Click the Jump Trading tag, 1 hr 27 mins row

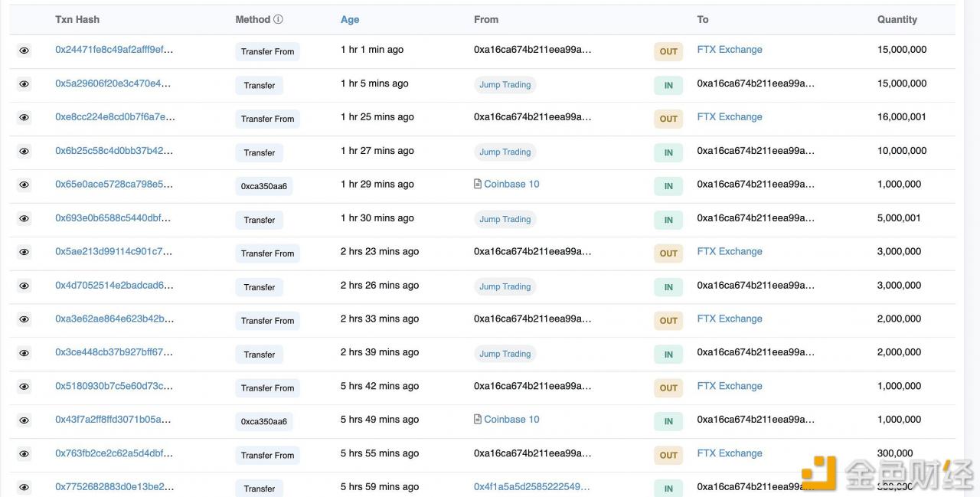tap(505, 152)
